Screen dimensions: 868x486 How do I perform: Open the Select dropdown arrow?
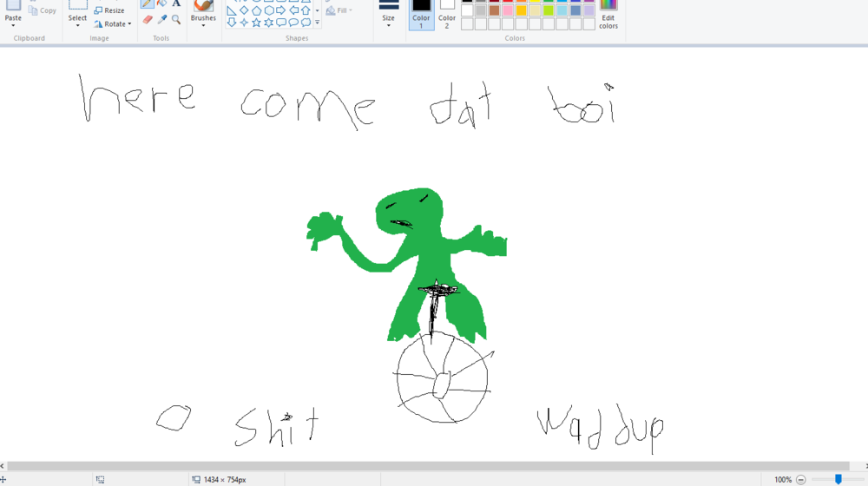point(77,25)
